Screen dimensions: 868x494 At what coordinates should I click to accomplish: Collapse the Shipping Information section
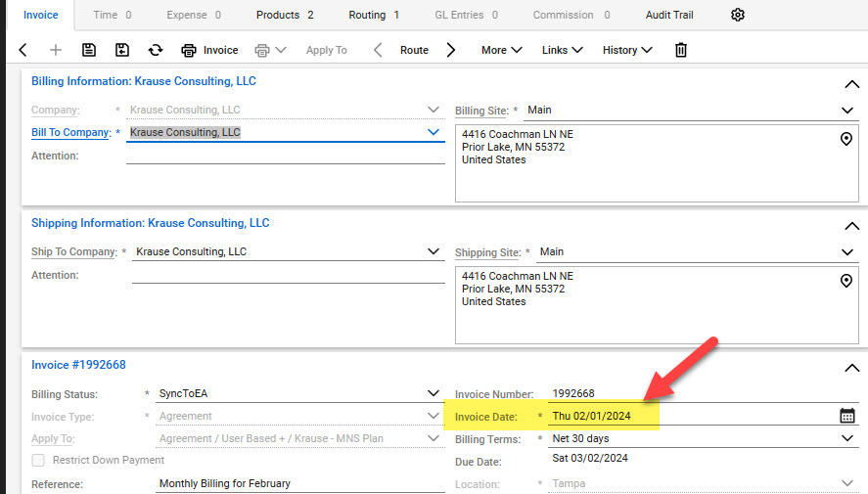852,226
